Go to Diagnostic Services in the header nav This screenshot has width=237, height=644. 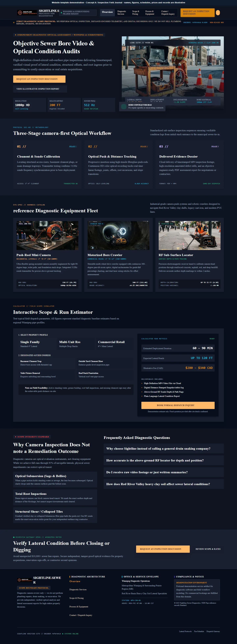click(122, 12)
